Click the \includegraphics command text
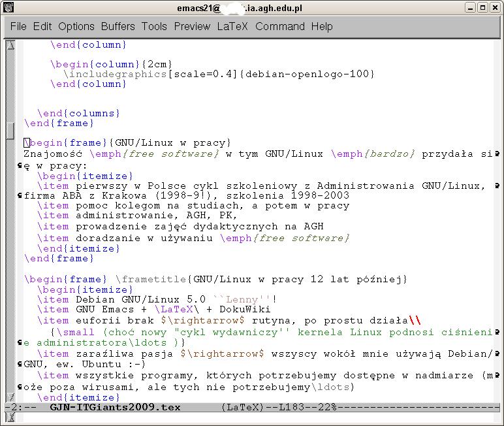Screen dimensions: 504x426 coord(115,74)
